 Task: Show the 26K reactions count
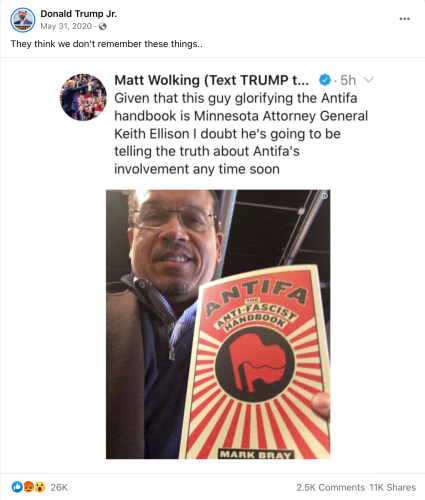pos(59,487)
